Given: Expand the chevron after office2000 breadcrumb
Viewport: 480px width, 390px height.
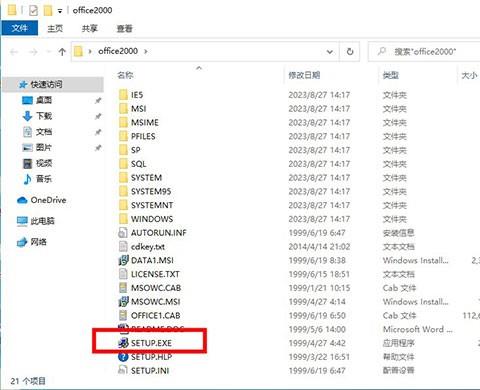Looking at the screenshot, I should click(146, 52).
